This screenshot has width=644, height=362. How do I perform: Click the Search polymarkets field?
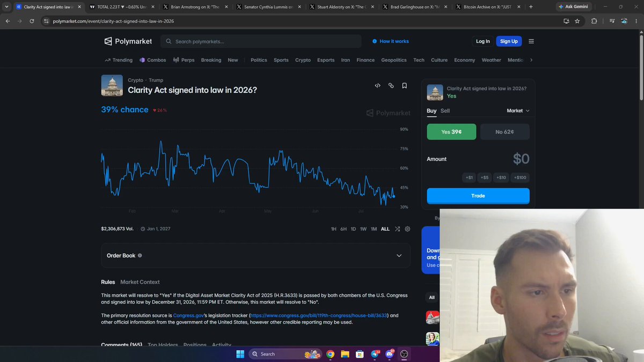(261, 41)
